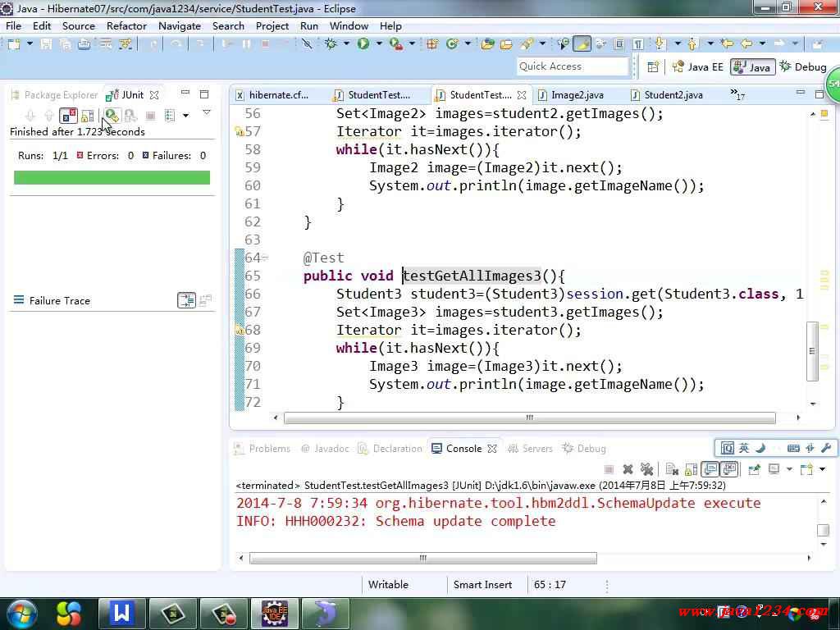This screenshot has width=840, height=630.
Task: Toggle Block Selection Mode icon
Action: [x=619, y=44]
